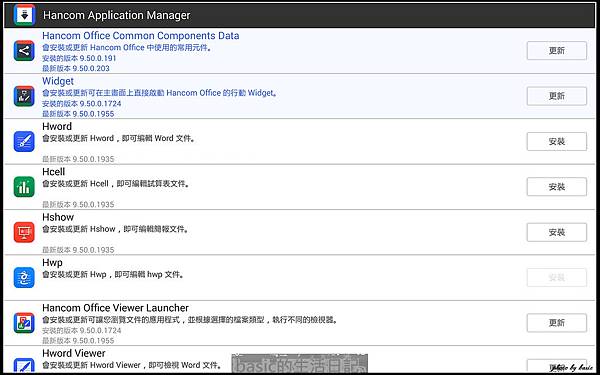Click the Widget description line
This screenshot has width=600, height=375.
tap(160, 93)
